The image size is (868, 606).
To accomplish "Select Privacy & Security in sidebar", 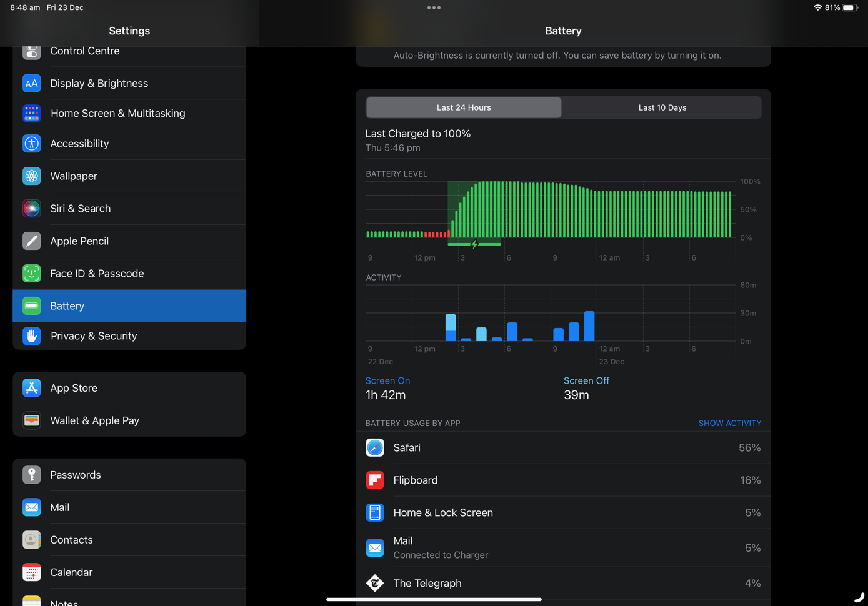I will [129, 336].
